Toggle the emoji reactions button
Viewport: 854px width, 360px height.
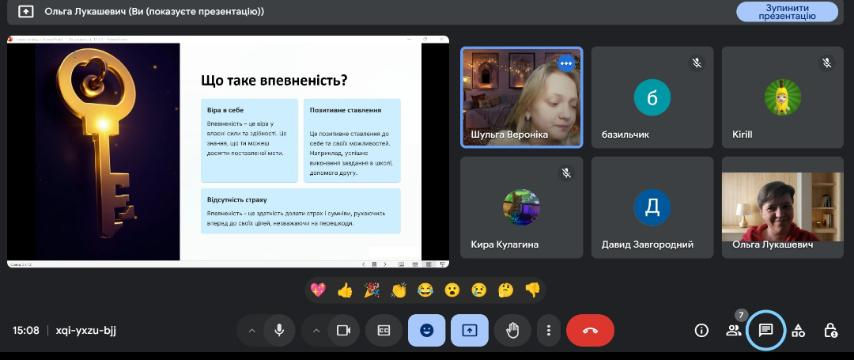(426, 330)
